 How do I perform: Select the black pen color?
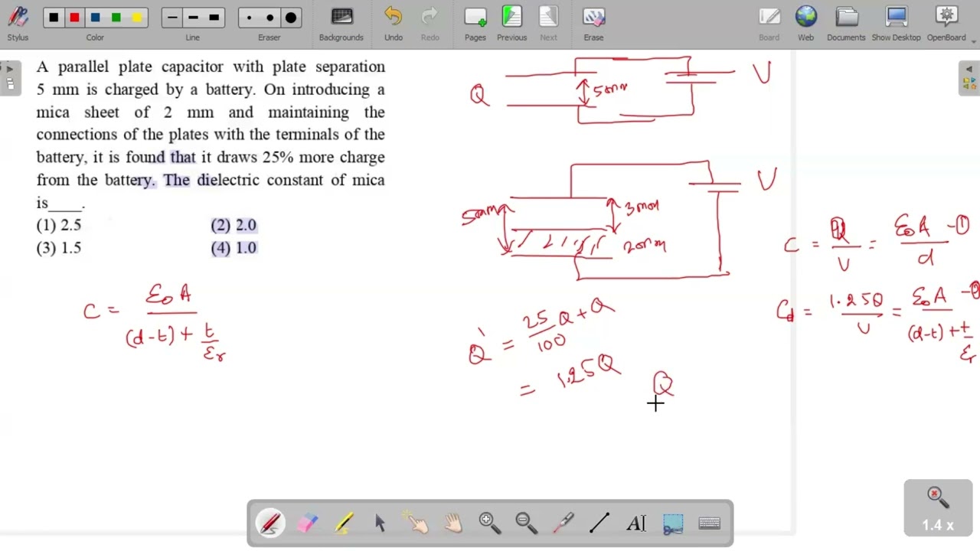(54, 18)
